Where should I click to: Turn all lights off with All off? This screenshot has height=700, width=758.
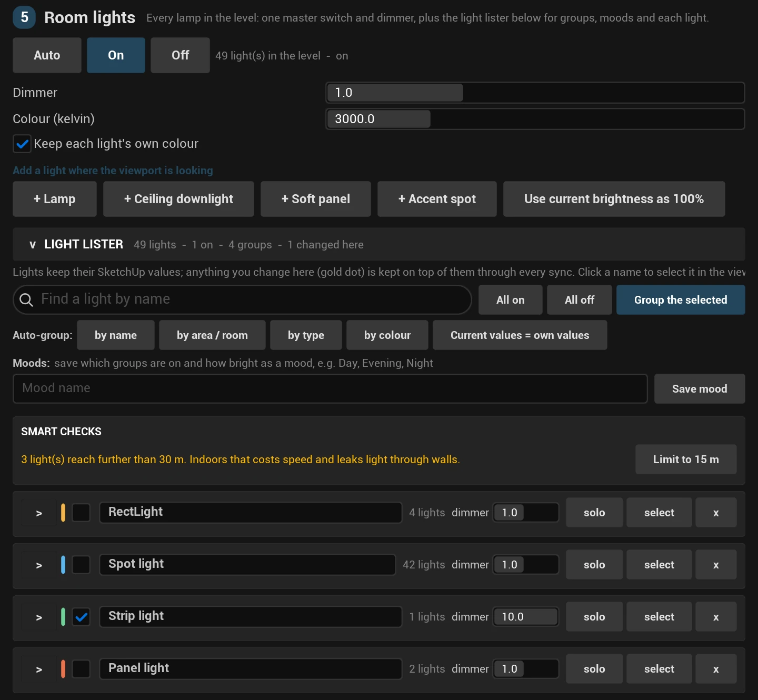click(580, 300)
